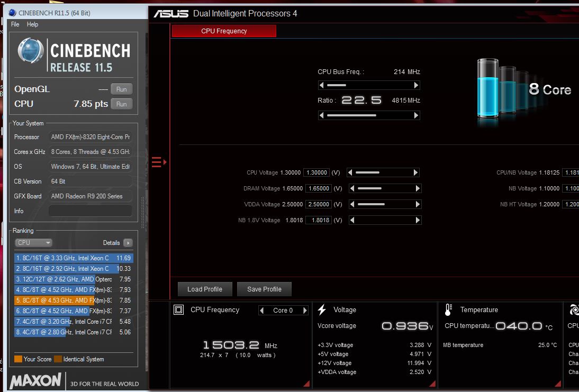Increase CPU Ratio with right arrow
This screenshot has width=579, height=392.
pyautogui.click(x=416, y=115)
